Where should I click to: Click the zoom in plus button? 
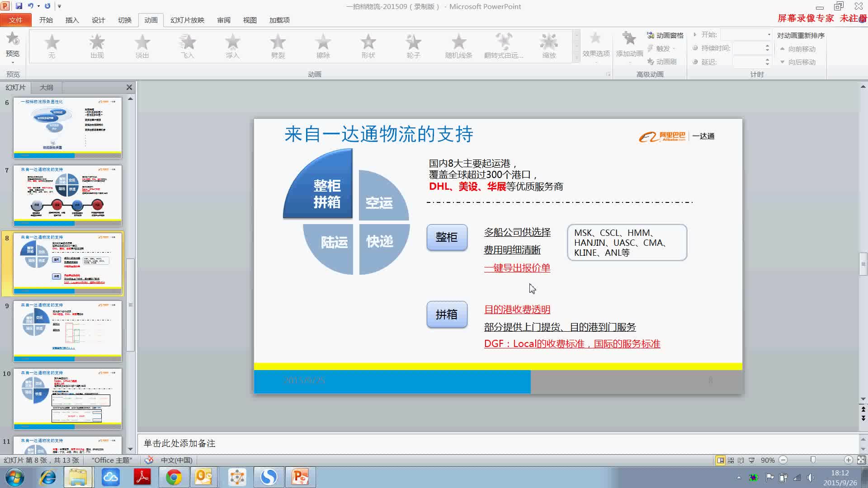click(848, 460)
